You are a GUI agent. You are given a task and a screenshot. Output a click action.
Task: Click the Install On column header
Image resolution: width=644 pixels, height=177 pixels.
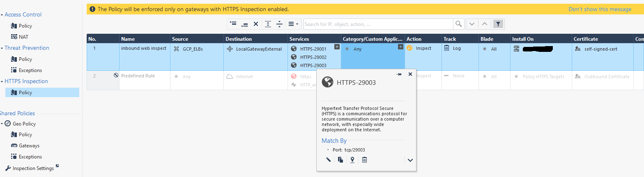541,39
